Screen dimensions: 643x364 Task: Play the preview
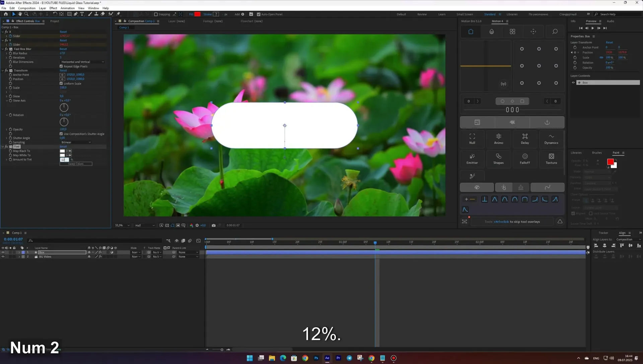593,28
